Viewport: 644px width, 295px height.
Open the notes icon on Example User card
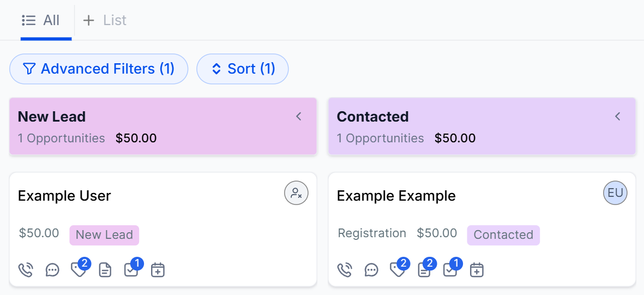coord(105,270)
